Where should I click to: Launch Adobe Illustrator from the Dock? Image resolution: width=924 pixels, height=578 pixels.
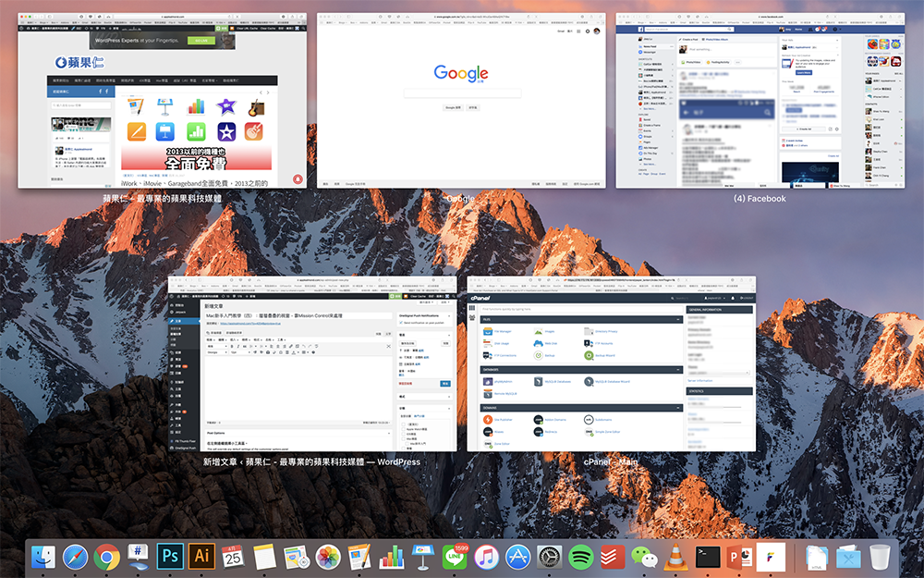(x=201, y=557)
